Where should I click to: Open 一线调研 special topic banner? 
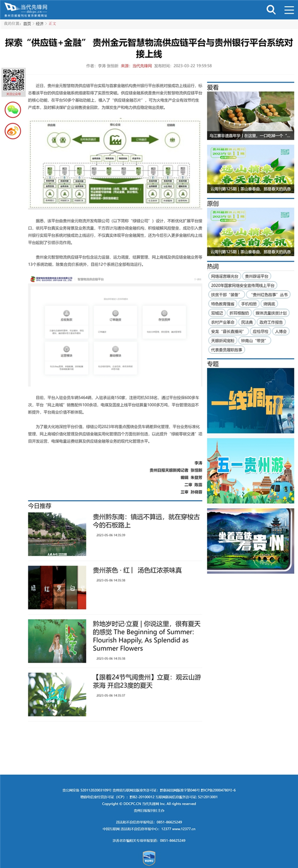(x=250, y=401)
